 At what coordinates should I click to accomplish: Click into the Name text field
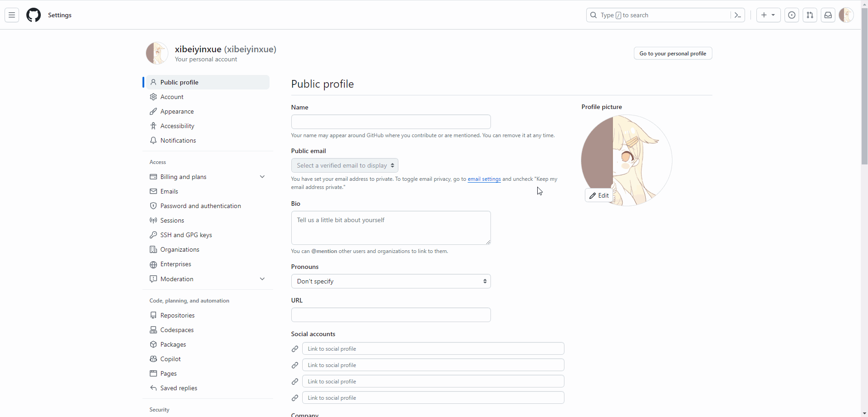tap(391, 122)
